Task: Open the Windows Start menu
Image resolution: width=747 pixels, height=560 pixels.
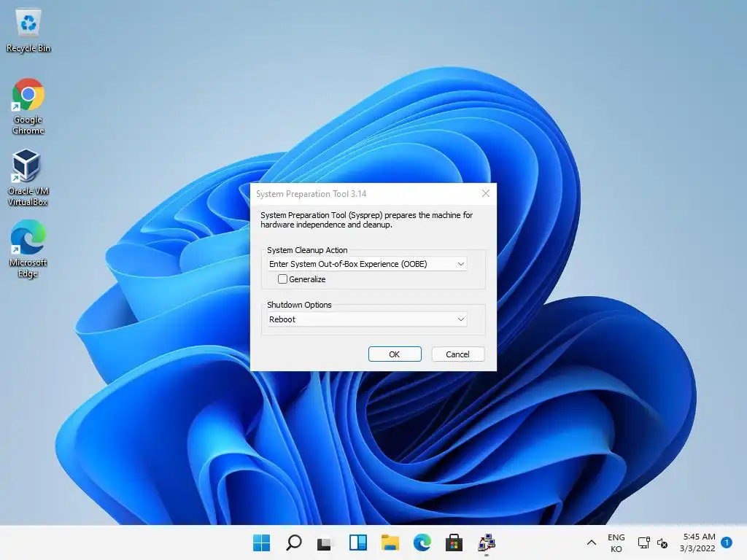Action: (x=262, y=542)
